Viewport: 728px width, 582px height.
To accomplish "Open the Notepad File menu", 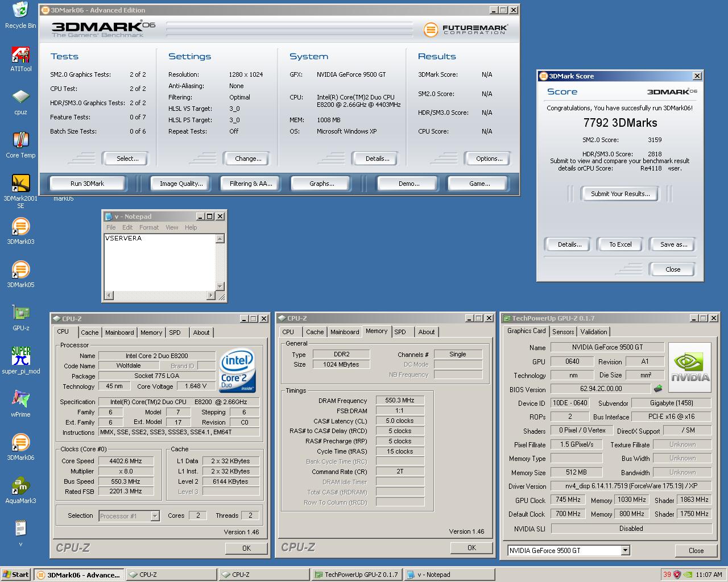I will click(x=111, y=227).
